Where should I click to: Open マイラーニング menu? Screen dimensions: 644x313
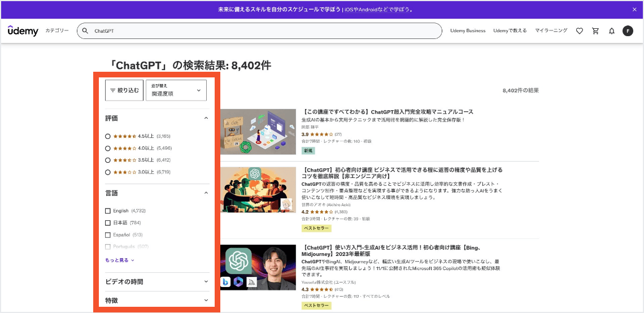551,31
